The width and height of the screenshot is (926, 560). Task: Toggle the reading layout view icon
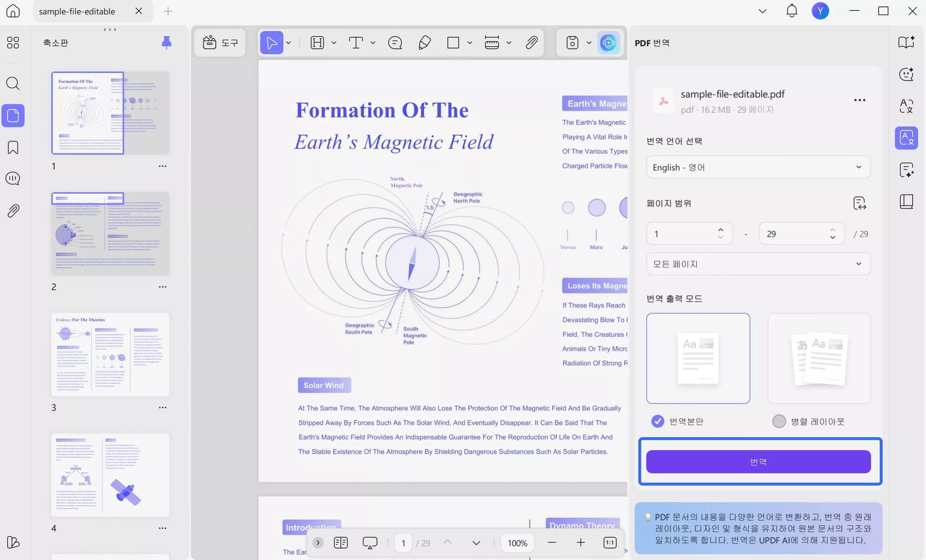[x=340, y=542]
